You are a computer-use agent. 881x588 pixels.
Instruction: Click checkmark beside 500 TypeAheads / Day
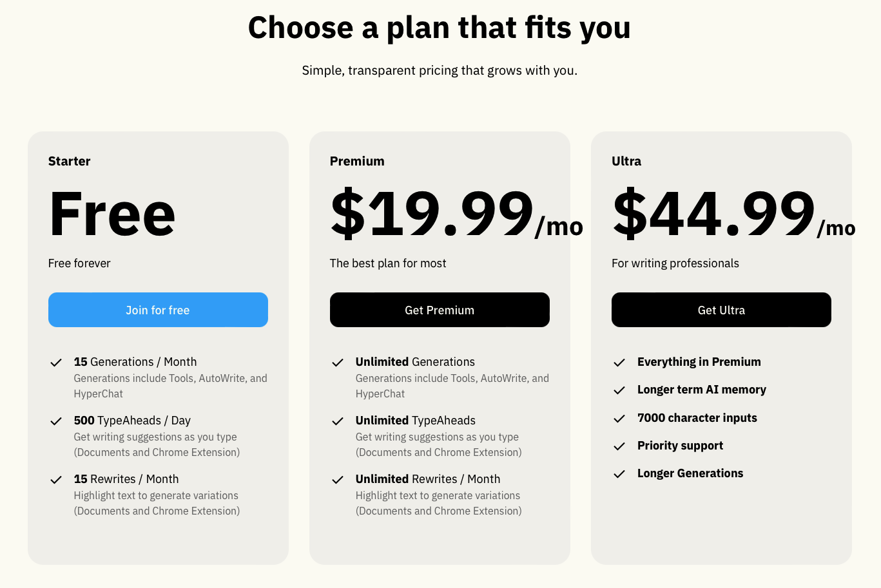click(56, 421)
